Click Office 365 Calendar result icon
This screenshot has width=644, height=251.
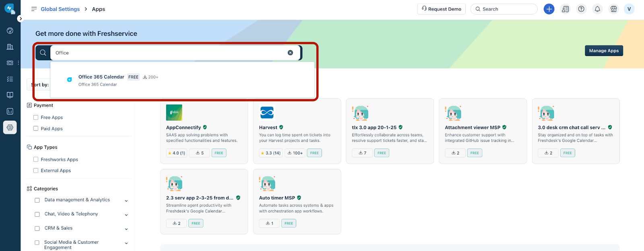[x=70, y=80]
